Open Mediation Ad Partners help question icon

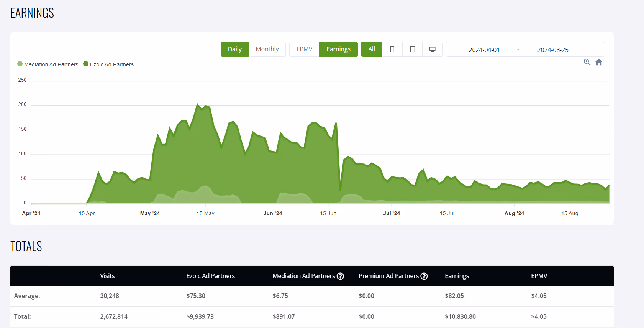point(340,276)
